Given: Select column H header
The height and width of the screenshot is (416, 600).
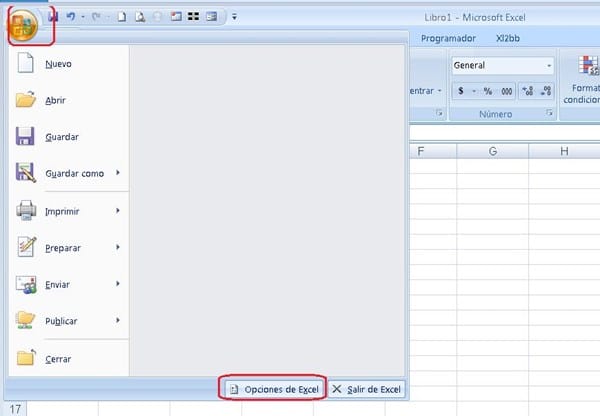Looking at the screenshot, I should [x=564, y=151].
